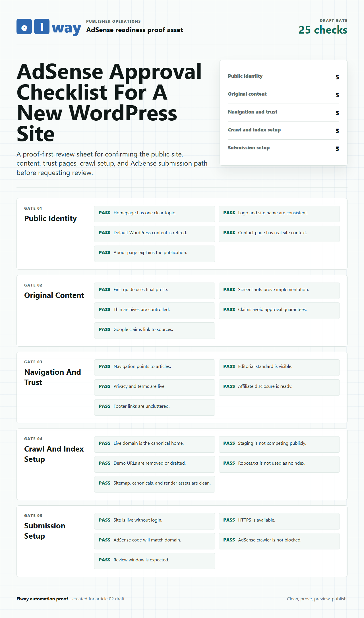Click the intro paragraph about proof-first review sheet

[x=112, y=163]
